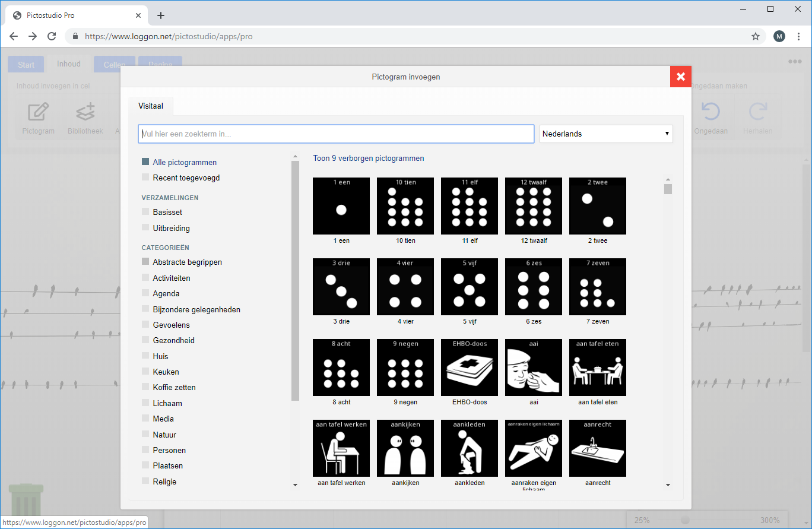Choose the 'aankijken' pictogram
The width and height of the screenshot is (812, 529).
tap(405, 448)
